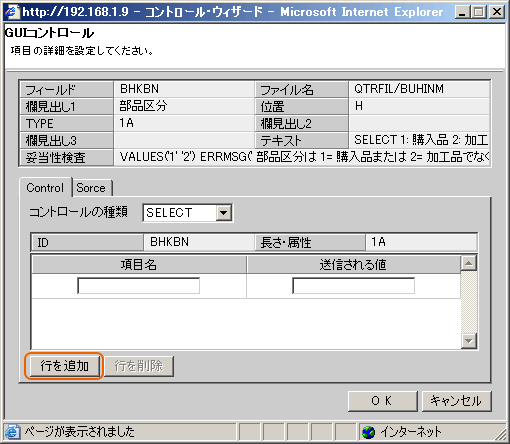The width and height of the screenshot is (510, 444).
Task: Click the 項目名 column header
Action: click(139, 265)
